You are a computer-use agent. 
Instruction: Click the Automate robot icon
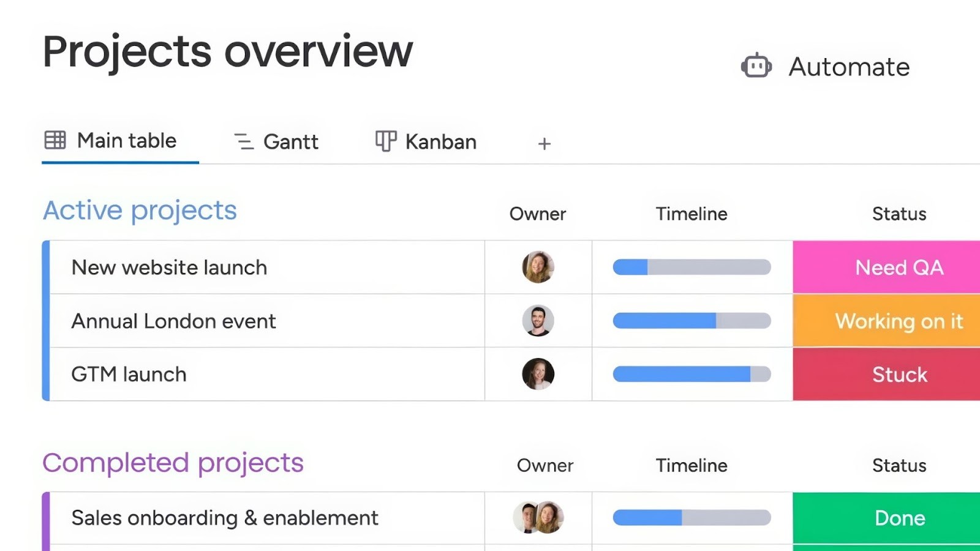756,66
